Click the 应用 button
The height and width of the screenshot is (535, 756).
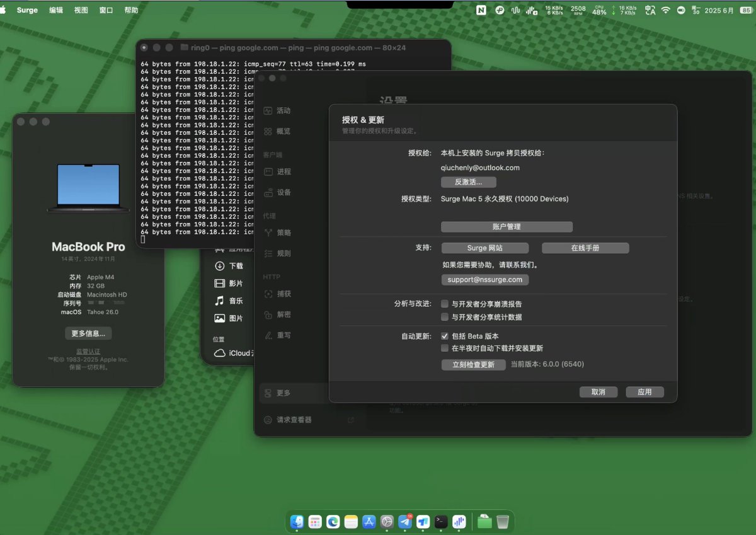pos(644,392)
